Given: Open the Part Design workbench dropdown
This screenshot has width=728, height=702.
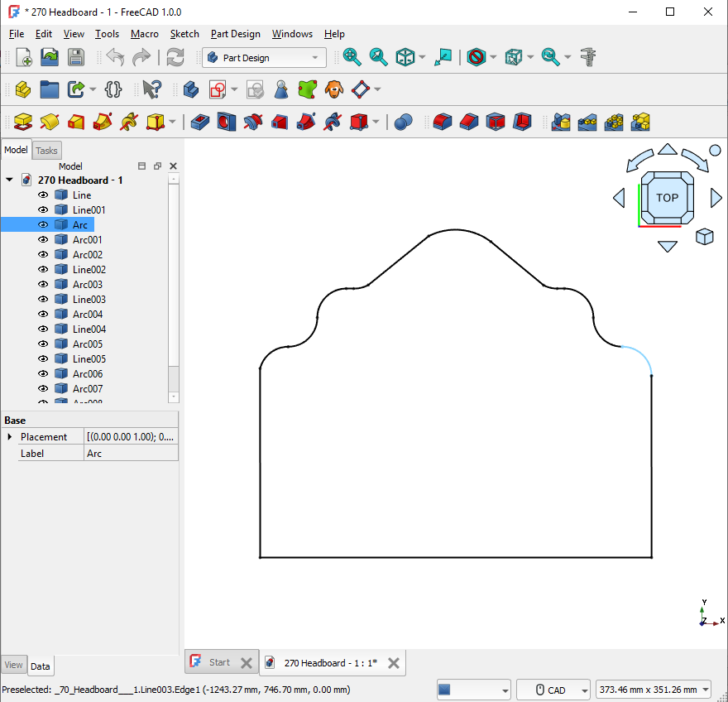Looking at the screenshot, I should [264, 58].
